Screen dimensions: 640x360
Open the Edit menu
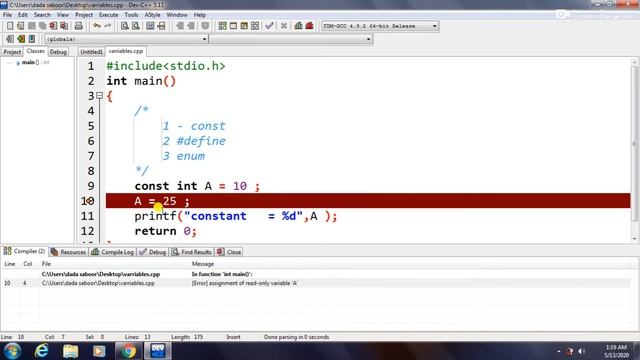tap(22, 15)
